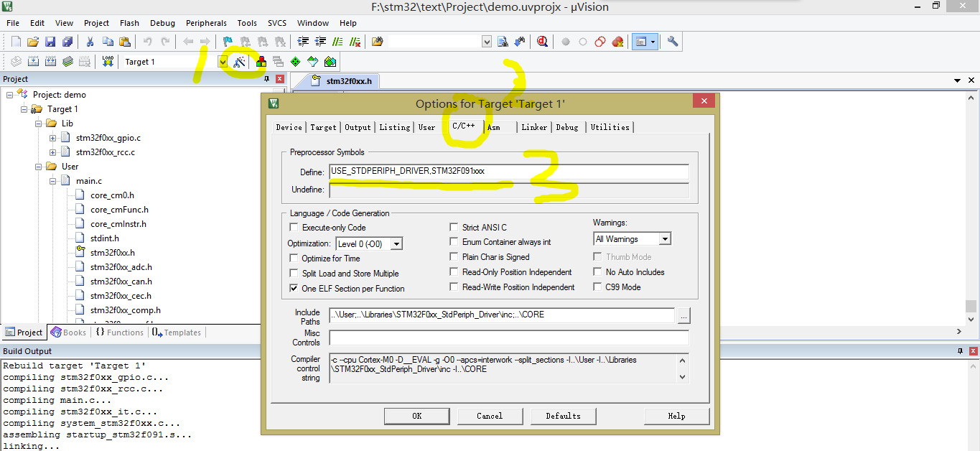
Task: Check Enum Container always int
Action: [x=454, y=242]
